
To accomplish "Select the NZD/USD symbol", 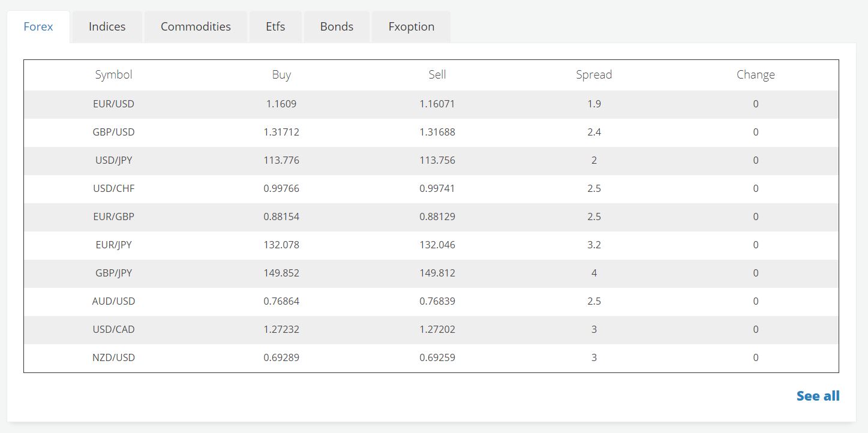I will tap(113, 357).
